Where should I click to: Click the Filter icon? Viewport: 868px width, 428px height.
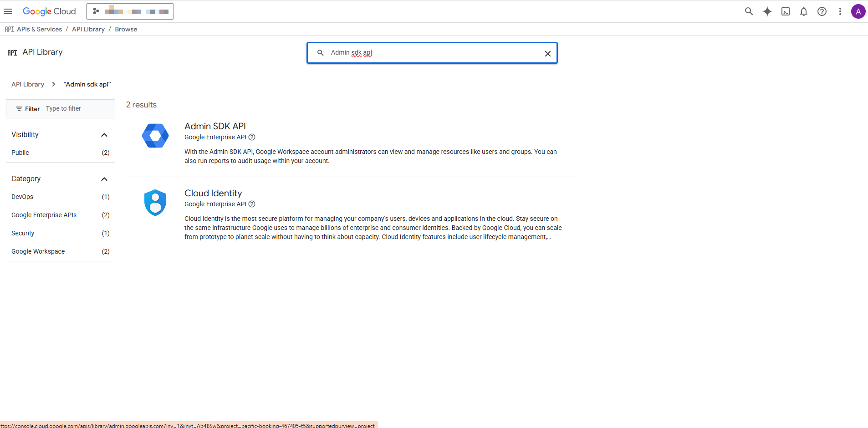[19, 109]
